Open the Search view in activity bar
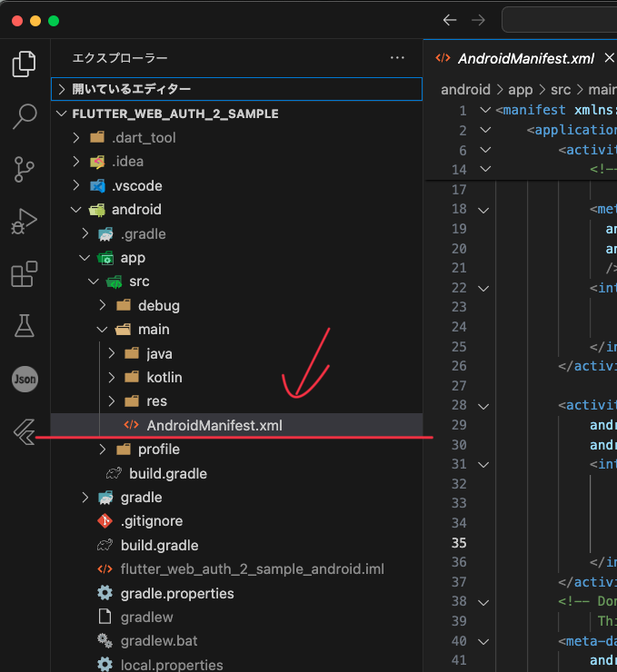 [25, 116]
